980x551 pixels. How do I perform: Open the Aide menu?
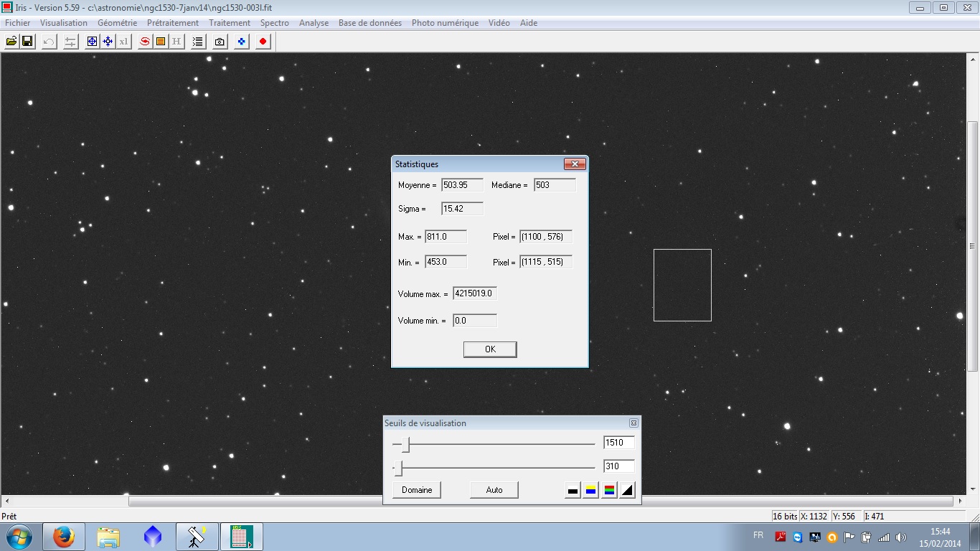tap(529, 23)
